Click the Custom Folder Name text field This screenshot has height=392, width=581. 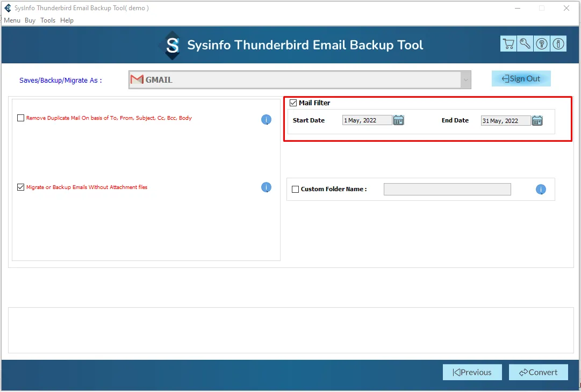pyautogui.click(x=447, y=189)
